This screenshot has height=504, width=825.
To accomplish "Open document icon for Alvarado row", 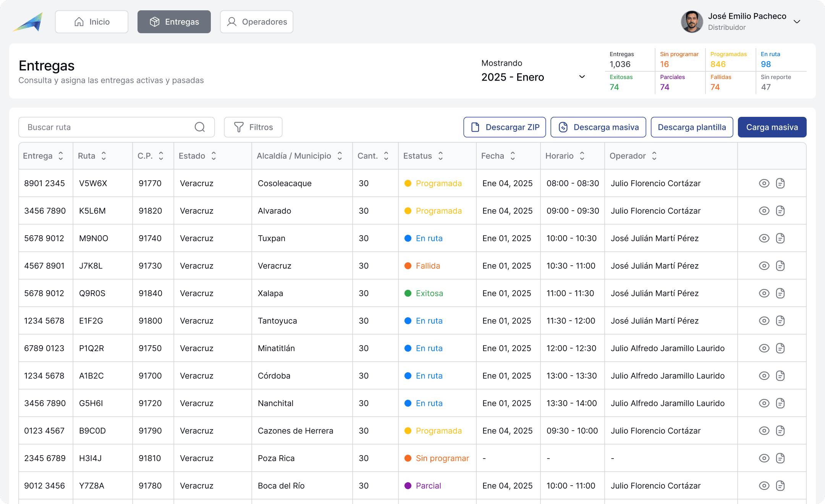I will click(780, 211).
